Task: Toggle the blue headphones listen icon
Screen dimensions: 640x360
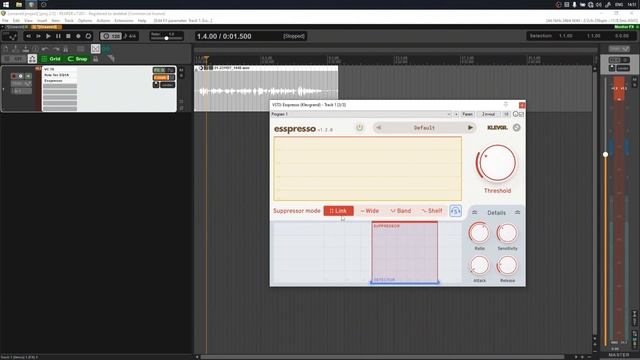Action: pos(456,211)
